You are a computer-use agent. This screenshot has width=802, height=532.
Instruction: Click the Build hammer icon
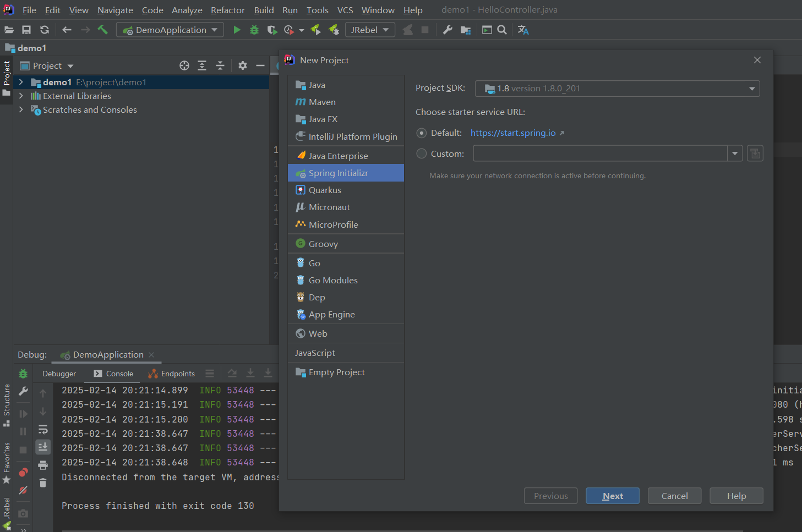click(103, 30)
